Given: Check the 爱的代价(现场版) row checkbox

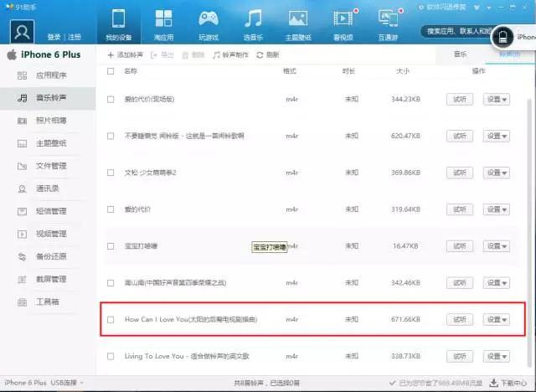Looking at the screenshot, I should click(111, 100).
